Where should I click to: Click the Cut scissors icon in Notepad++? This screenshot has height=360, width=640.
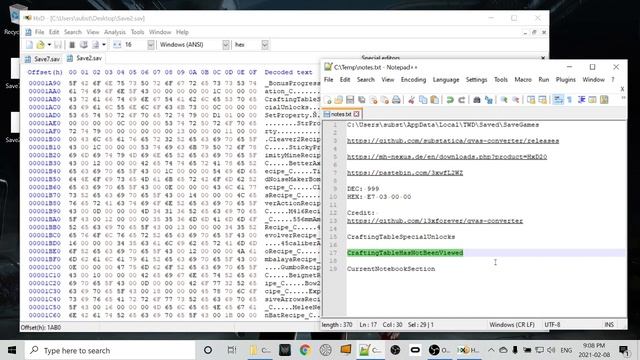(x=411, y=100)
